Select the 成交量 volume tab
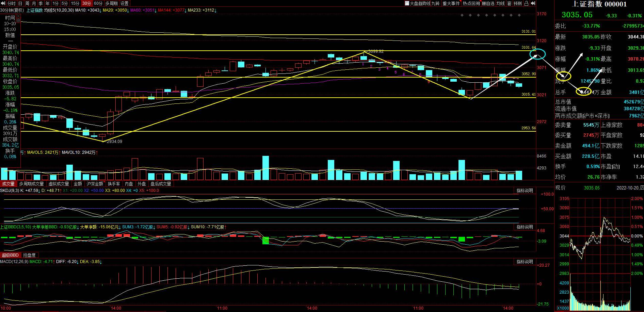The image size is (644, 312). point(9,184)
